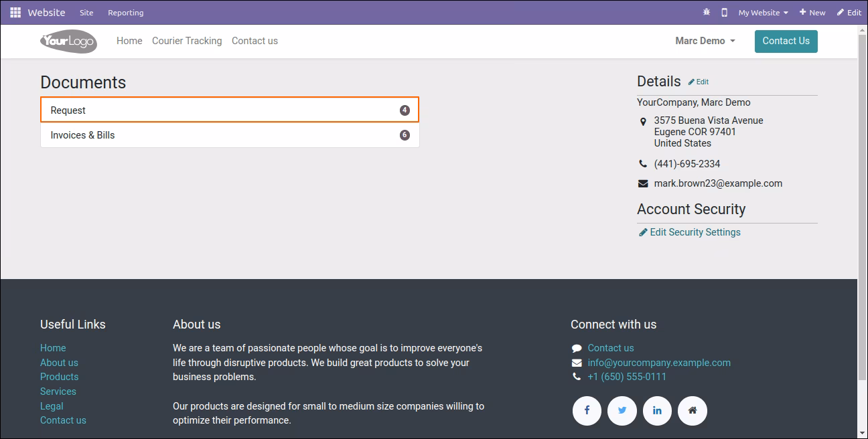Viewport: 868px width, 439px height.
Task: Click +1 (650) 555-0111 phone link
Action: [x=627, y=377]
